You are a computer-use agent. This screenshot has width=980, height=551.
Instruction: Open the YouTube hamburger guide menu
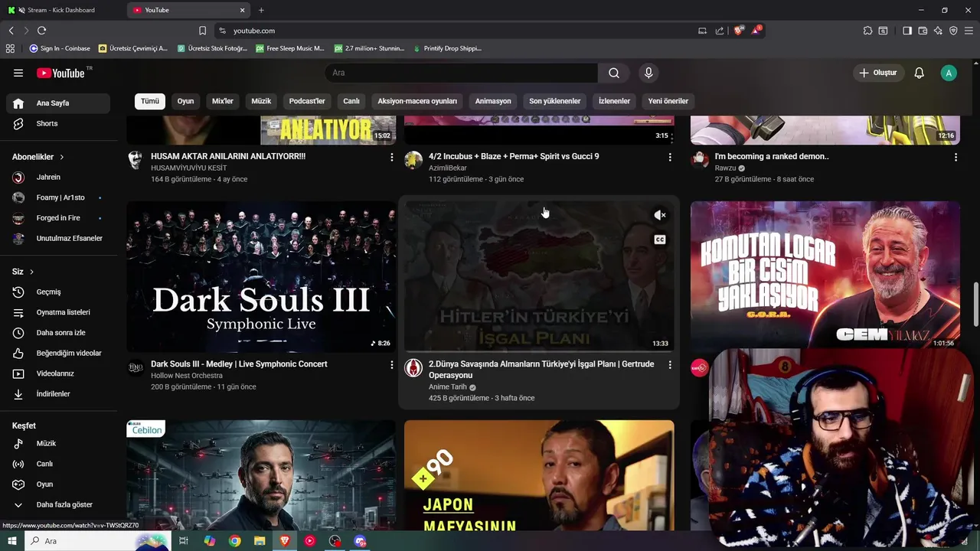click(x=18, y=73)
